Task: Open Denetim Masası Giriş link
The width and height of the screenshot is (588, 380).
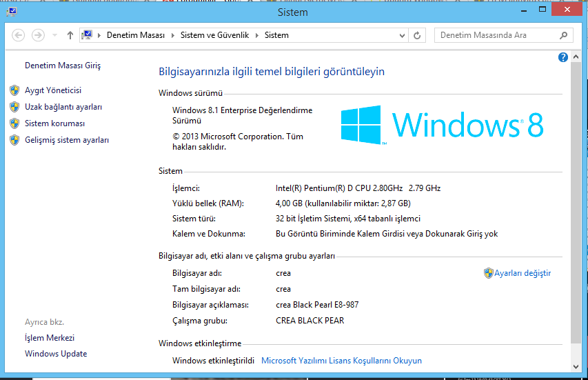Action: point(63,66)
